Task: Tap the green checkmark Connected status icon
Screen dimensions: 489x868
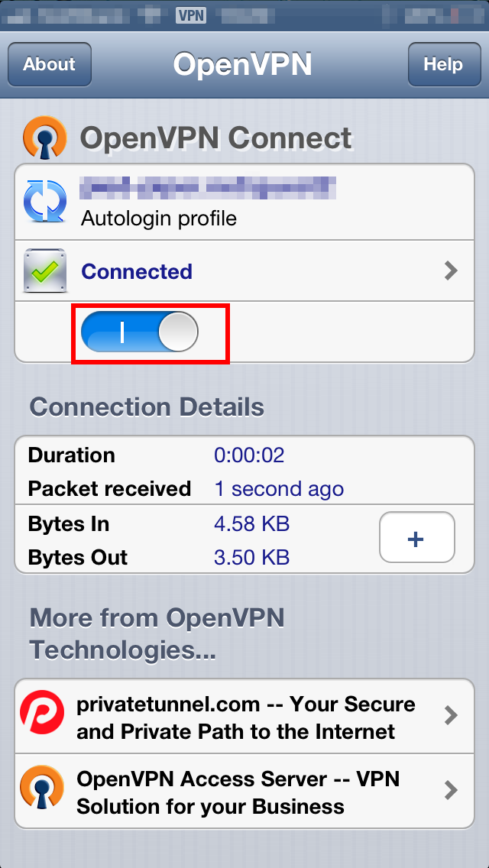Action: (45, 270)
